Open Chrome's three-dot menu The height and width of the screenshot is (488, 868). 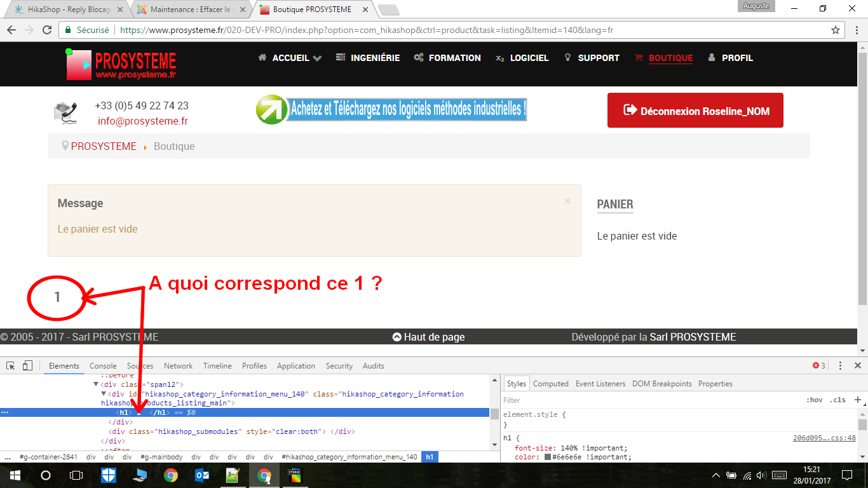pyautogui.click(x=857, y=30)
